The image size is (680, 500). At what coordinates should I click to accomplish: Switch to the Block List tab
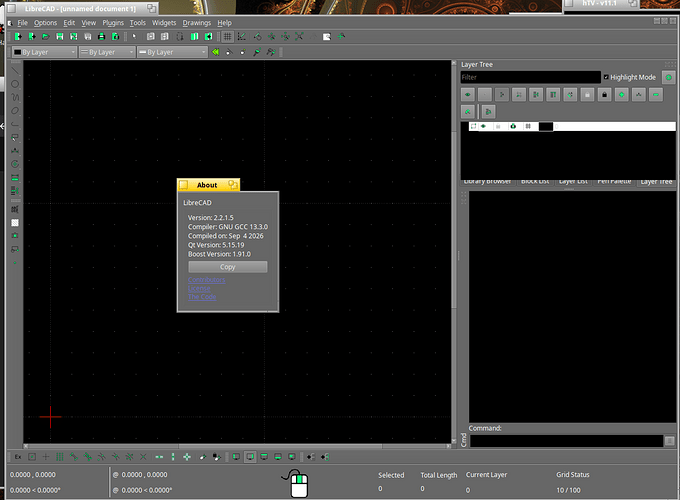[535, 182]
